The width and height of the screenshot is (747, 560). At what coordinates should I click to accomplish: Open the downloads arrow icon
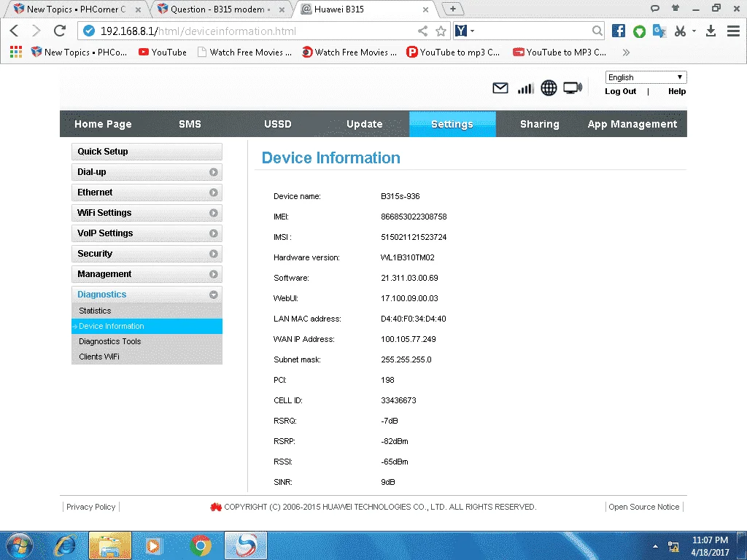[x=711, y=31]
